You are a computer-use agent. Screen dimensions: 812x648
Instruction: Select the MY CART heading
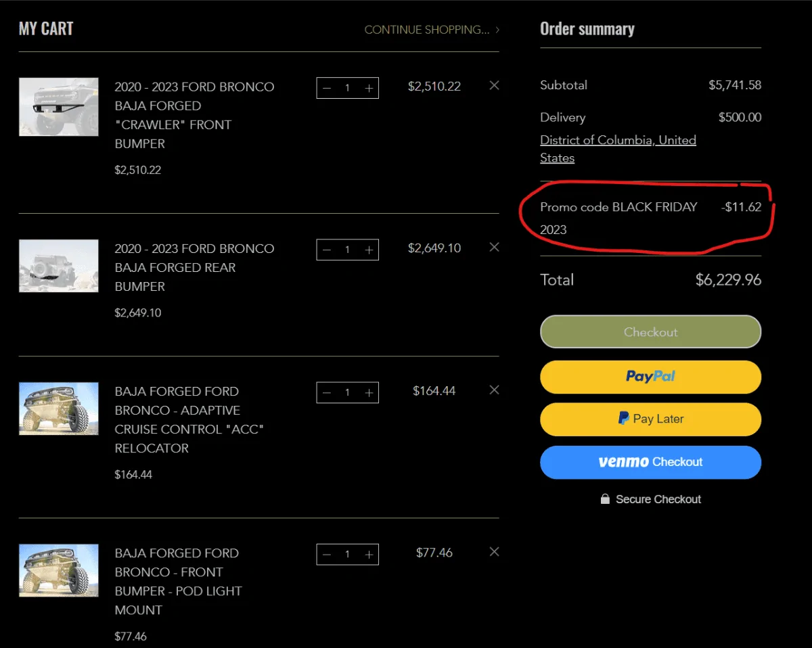tap(46, 28)
